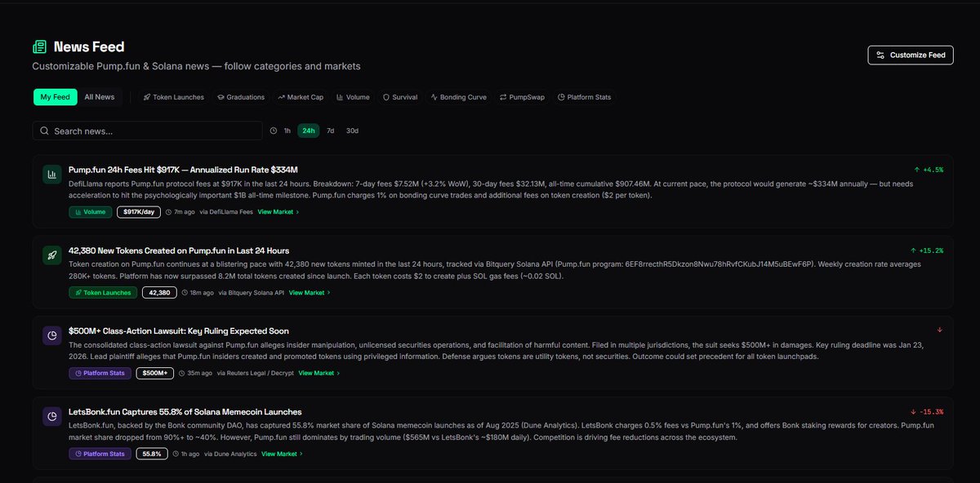The image size is (980, 483).
Task: Click bar chart icon on Pump.fun fees card
Action: point(52,174)
